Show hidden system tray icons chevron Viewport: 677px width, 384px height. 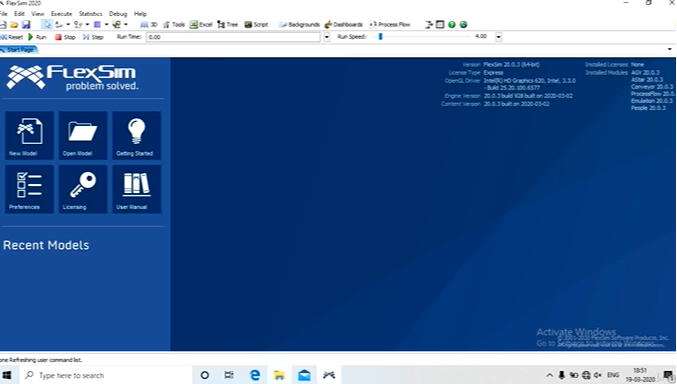(x=549, y=375)
